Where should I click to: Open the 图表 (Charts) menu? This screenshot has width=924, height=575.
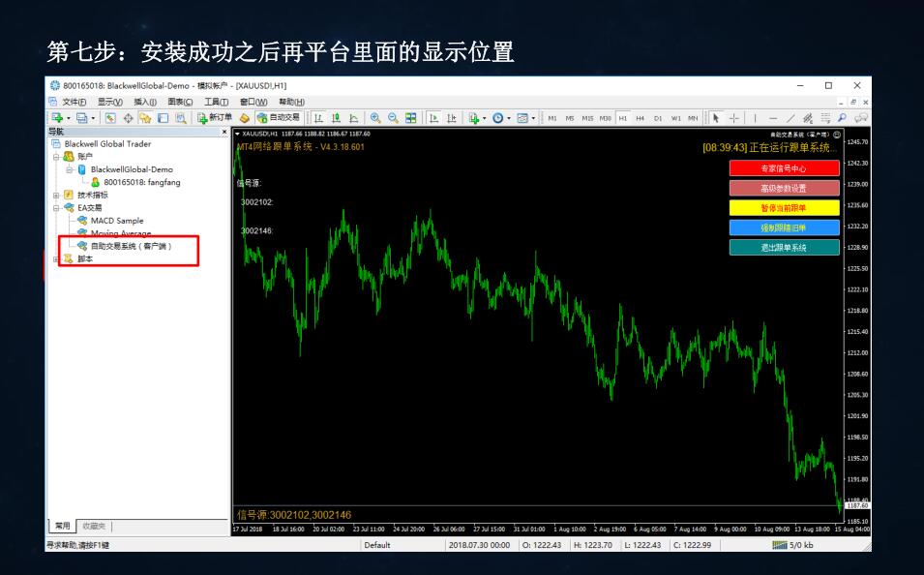pyautogui.click(x=180, y=102)
